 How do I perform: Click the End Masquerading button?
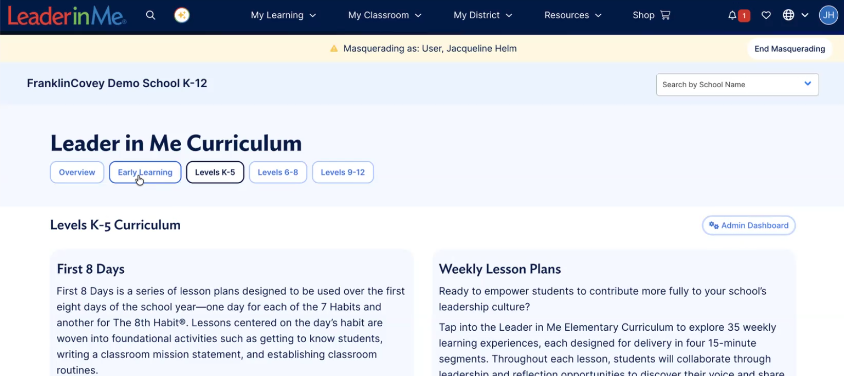(x=790, y=49)
